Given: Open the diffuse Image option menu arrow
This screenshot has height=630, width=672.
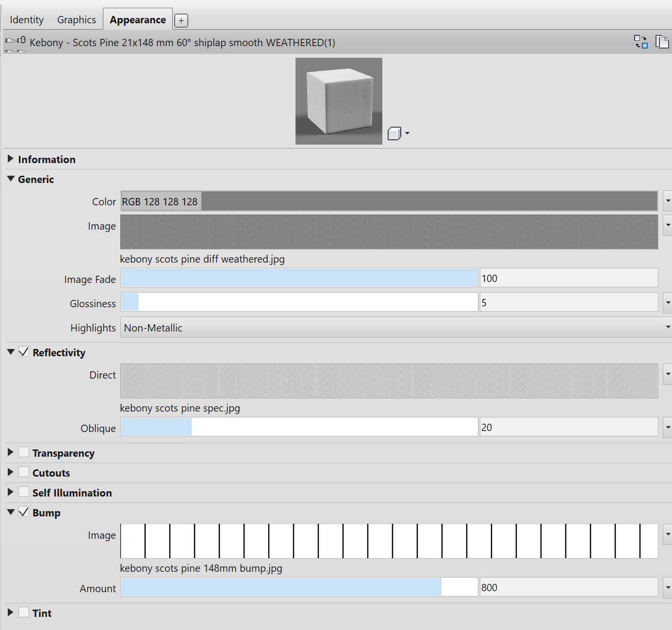Looking at the screenshot, I should click(668, 225).
